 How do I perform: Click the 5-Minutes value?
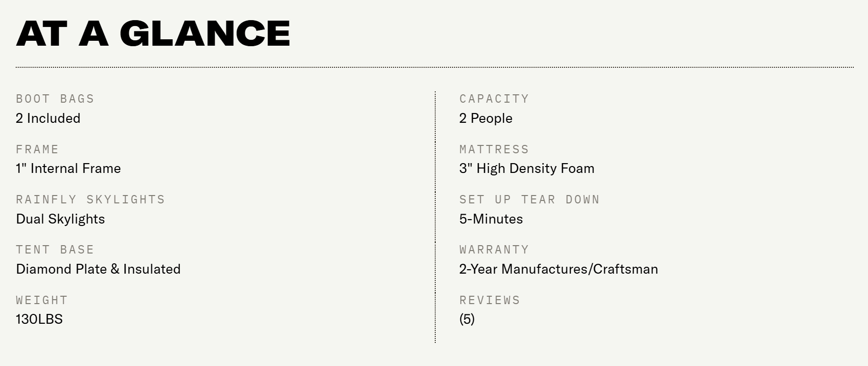pos(491,219)
